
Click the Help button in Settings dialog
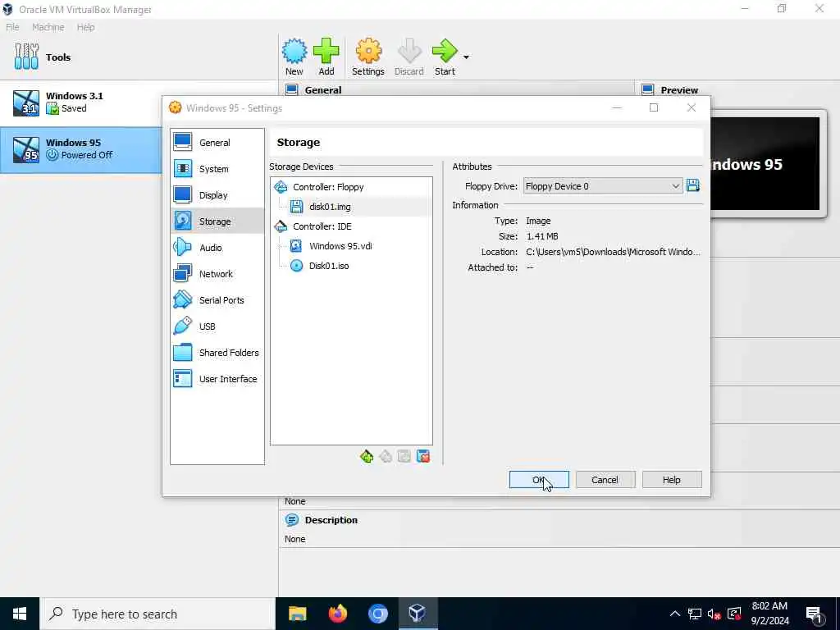672,479
